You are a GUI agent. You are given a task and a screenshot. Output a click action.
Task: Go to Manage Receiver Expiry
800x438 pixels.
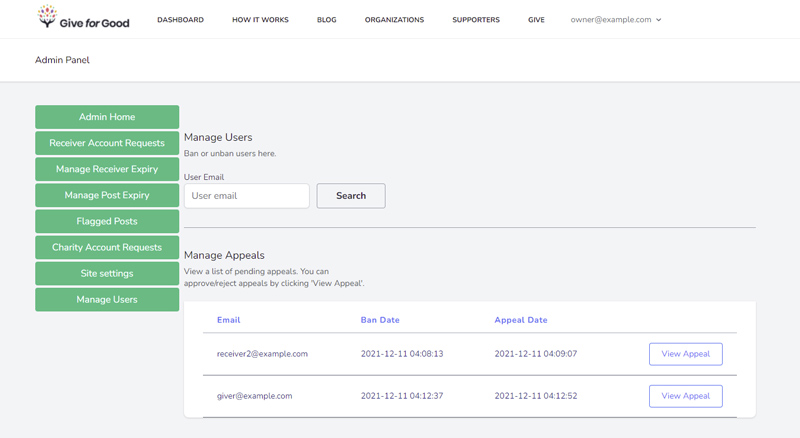[x=107, y=169]
